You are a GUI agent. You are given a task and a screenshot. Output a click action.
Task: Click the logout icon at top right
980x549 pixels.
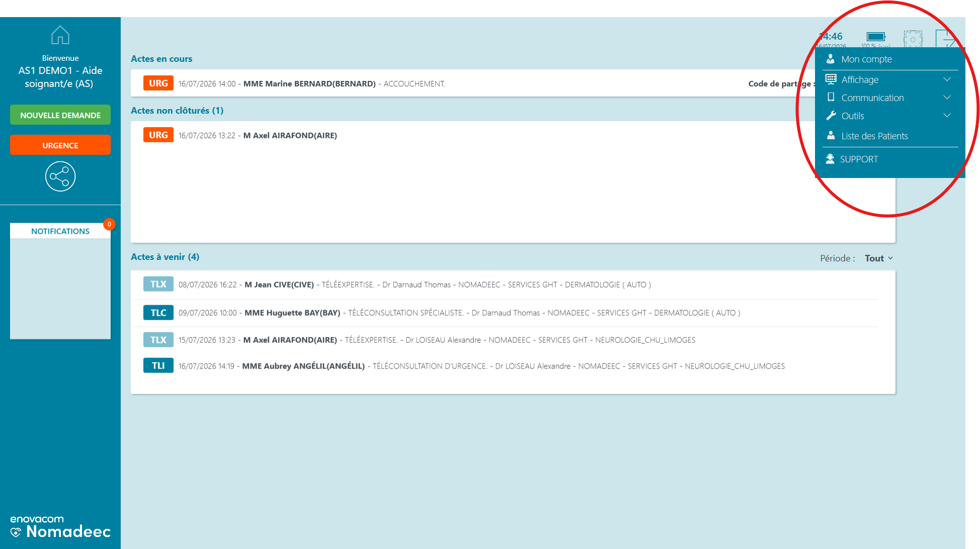pos(946,39)
